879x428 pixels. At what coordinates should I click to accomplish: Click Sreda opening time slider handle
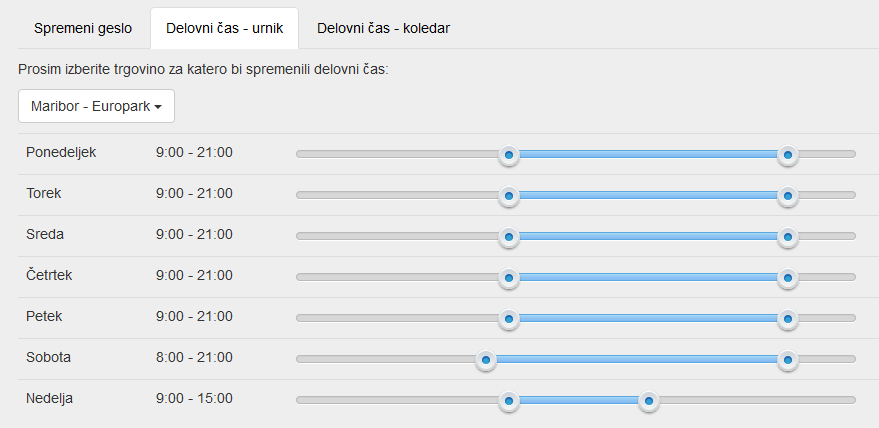pyautogui.click(x=509, y=237)
